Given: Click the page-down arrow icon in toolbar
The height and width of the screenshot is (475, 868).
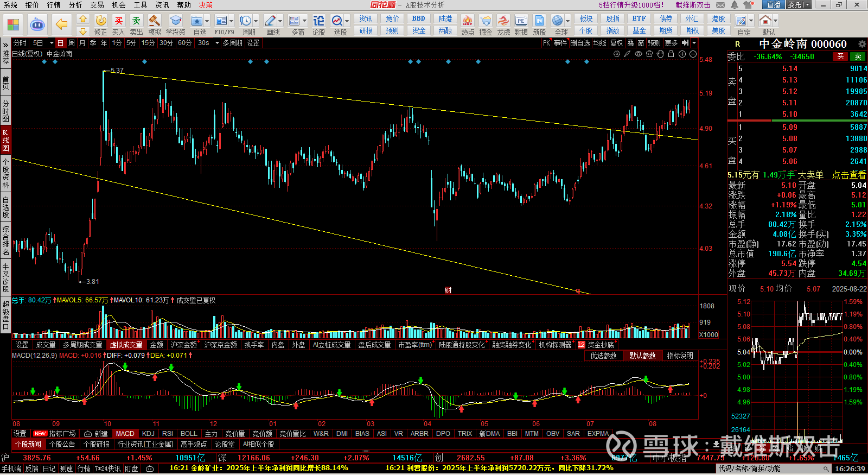Looking at the screenshot, I should pos(83,31).
